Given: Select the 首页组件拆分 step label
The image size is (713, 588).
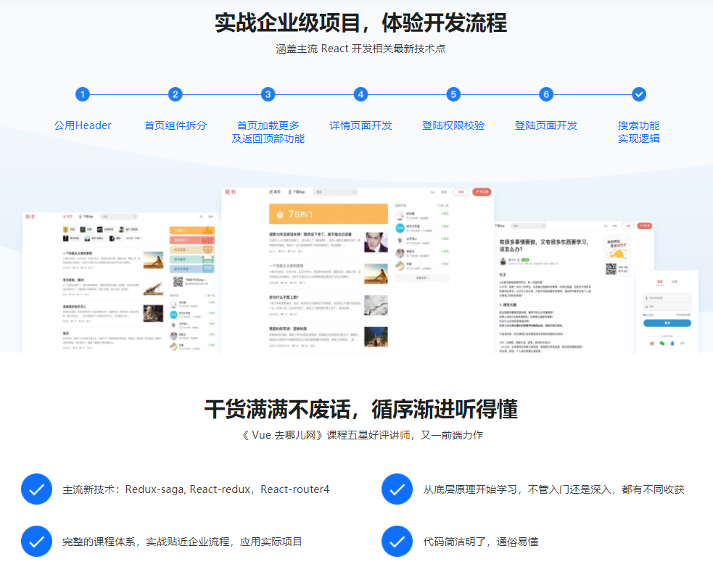Looking at the screenshot, I should 176,125.
